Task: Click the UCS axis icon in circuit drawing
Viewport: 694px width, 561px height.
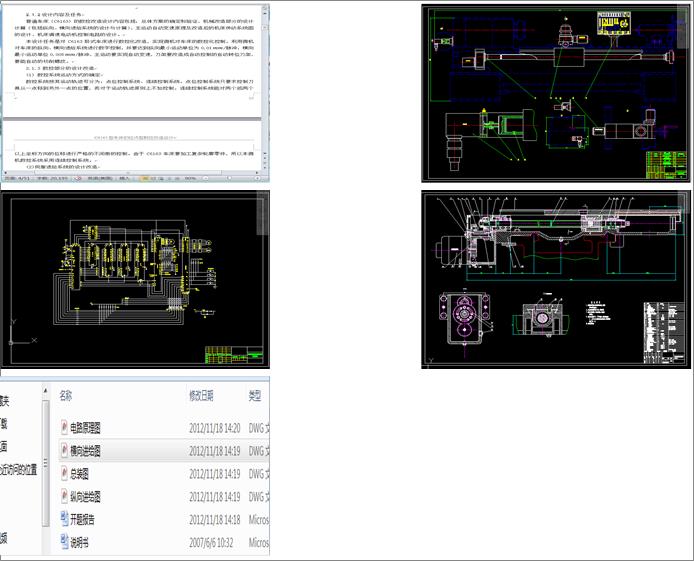Action: [x=21, y=333]
